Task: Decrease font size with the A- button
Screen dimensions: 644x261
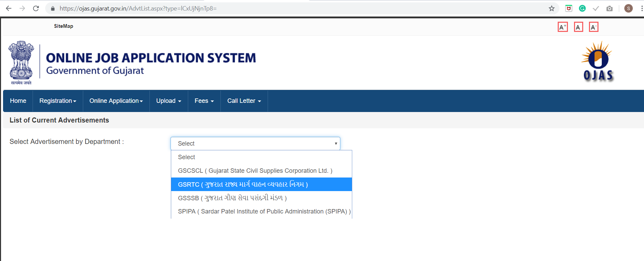Action: (594, 27)
